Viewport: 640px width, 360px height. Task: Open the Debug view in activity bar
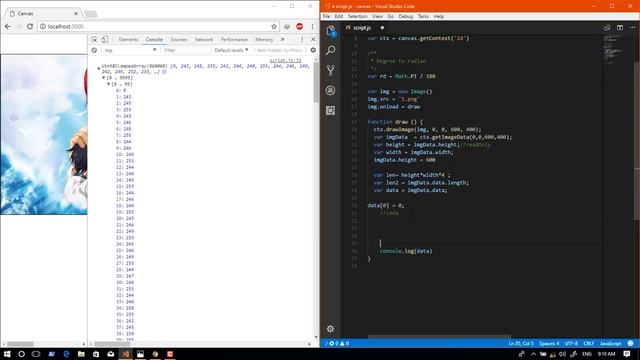(331, 90)
